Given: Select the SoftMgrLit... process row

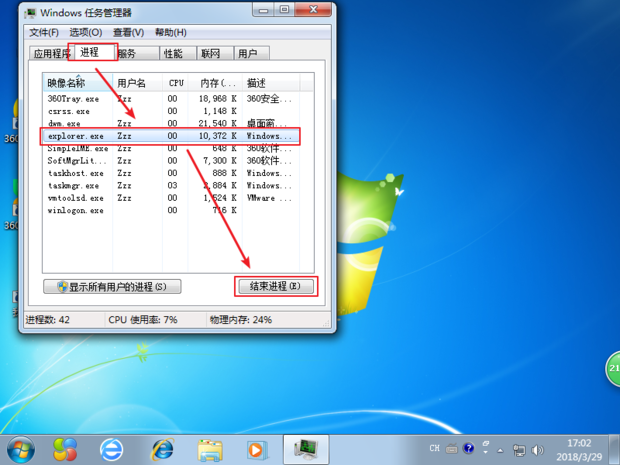Looking at the screenshot, I should tap(171, 161).
